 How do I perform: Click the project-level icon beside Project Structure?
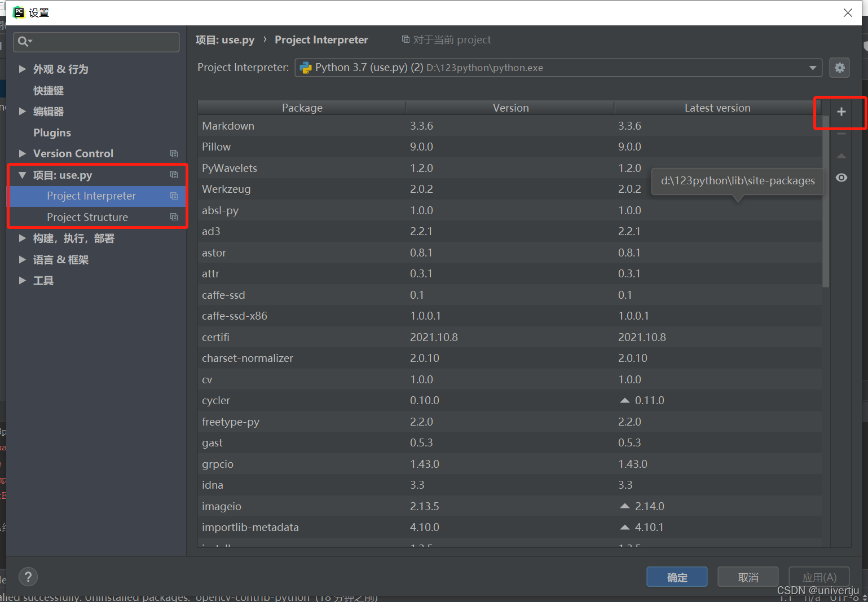(x=174, y=217)
